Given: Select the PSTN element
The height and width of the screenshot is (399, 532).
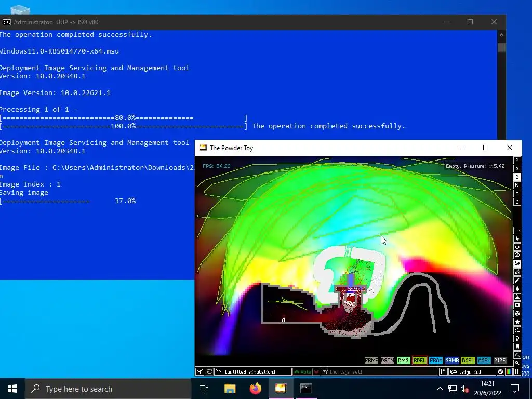Looking at the screenshot, I should [x=387, y=361].
